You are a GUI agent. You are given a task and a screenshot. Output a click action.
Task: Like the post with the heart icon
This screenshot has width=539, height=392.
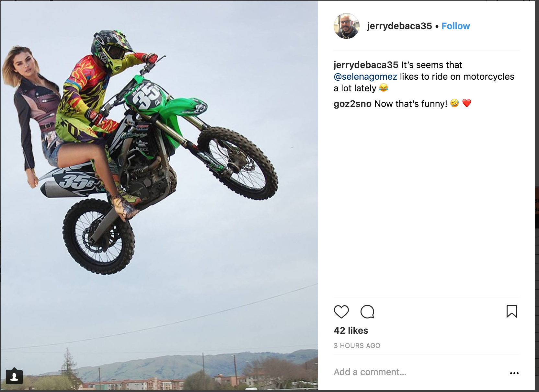tap(341, 312)
